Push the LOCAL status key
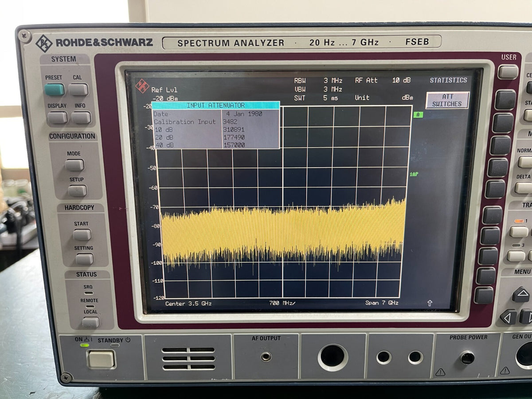The width and height of the screenshot is (532, 399). tap(91, 322)
